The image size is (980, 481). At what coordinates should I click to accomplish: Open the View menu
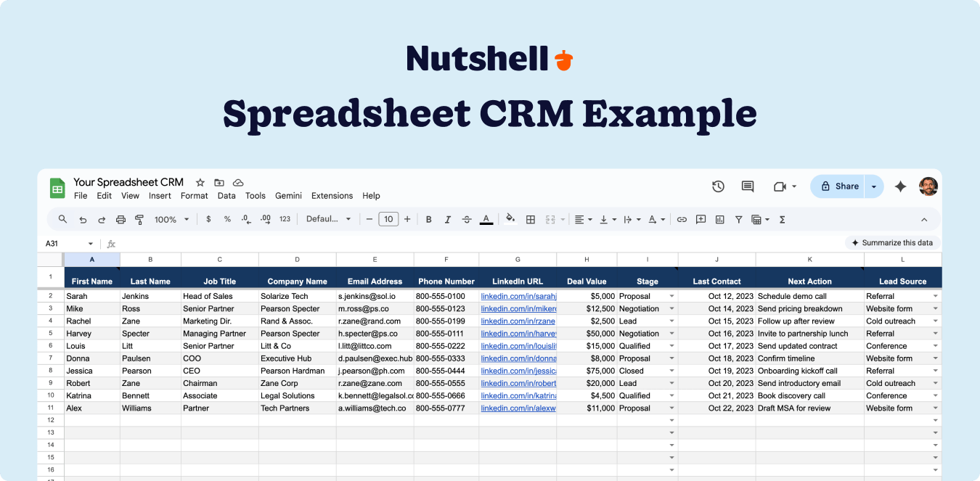click(130, 196)
